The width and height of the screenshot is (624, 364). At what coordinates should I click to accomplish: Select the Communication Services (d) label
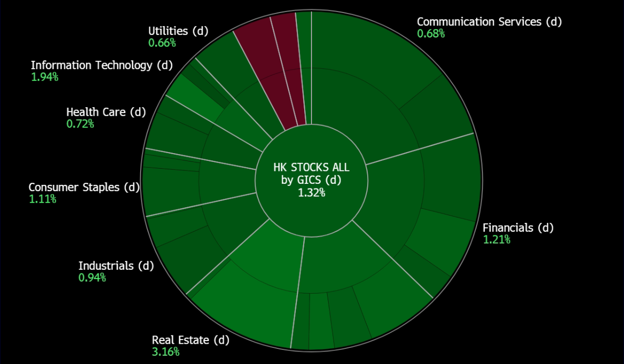pos(489,21)
